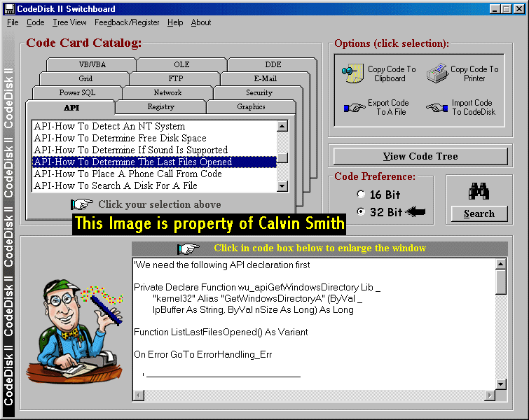Image resolution: width=529 pixels, height=420 pixels.
Task: Select API-How To Determine If Sound Is Supported
Action: 154,150
